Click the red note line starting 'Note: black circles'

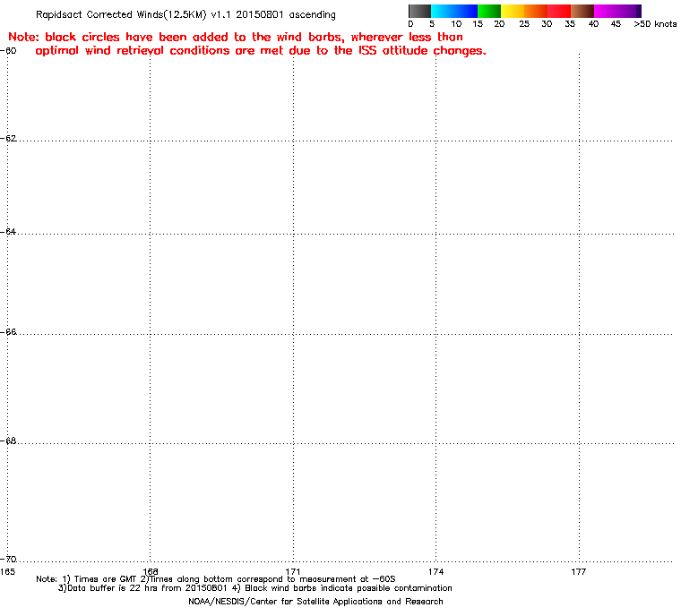[236, 37]
